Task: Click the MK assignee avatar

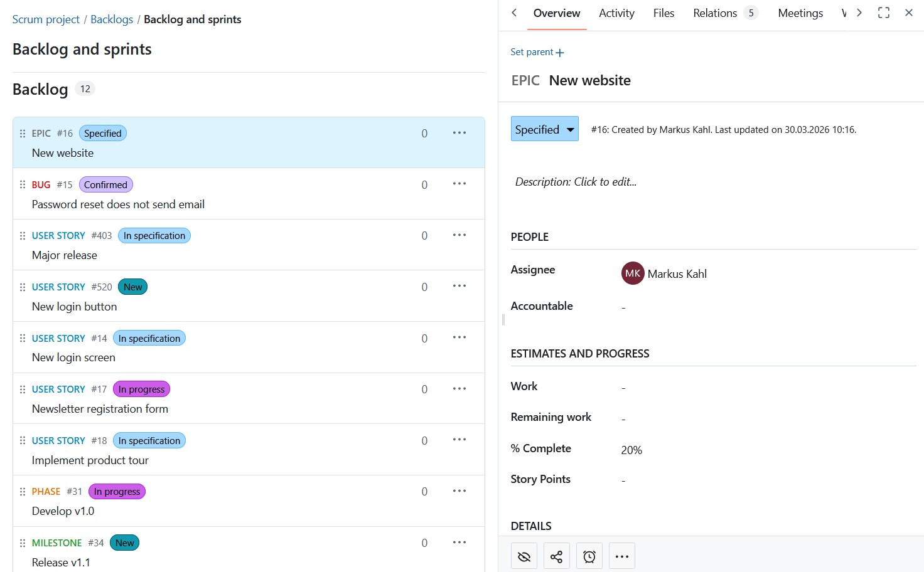Action: pos(633,273)
